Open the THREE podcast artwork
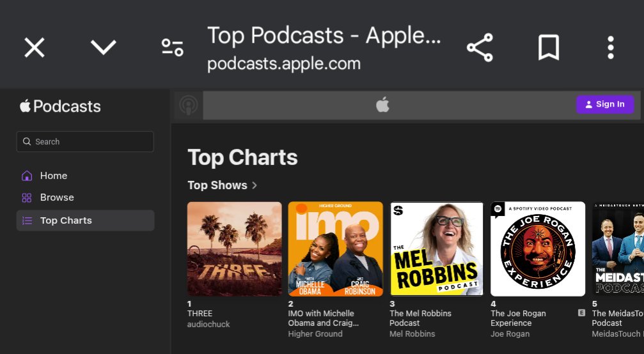Image resolution: width=644 pixels, height=354 pixels. pyautogui.click(x=235, y=249)
